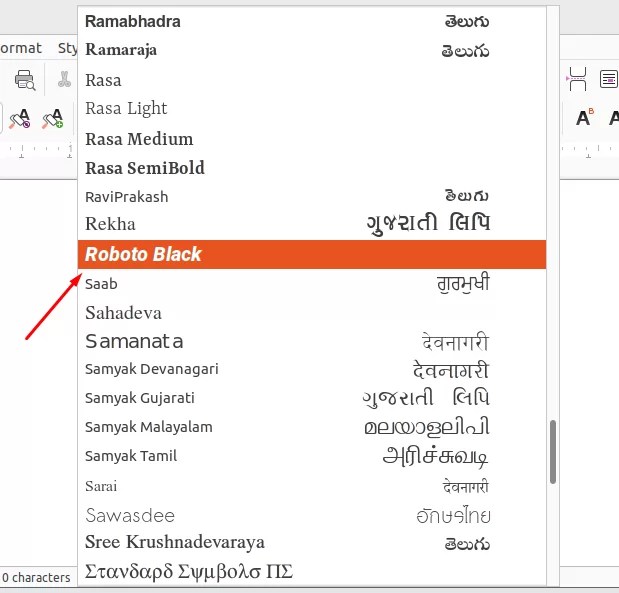619x593 pixels.
Task: Click the Clear Direct Formatting icon
Action: click(20, 118)
